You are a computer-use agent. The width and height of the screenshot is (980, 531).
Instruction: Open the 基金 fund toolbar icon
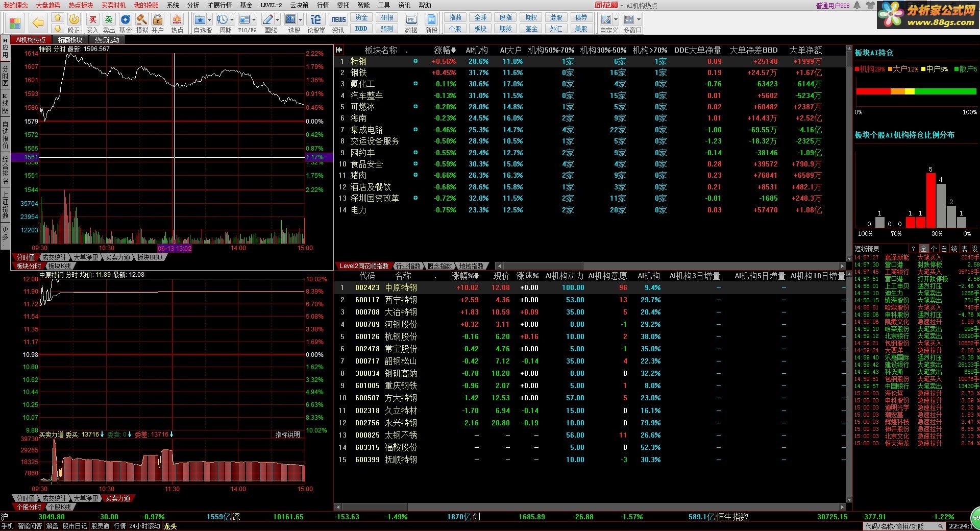[x=125, y=19]
